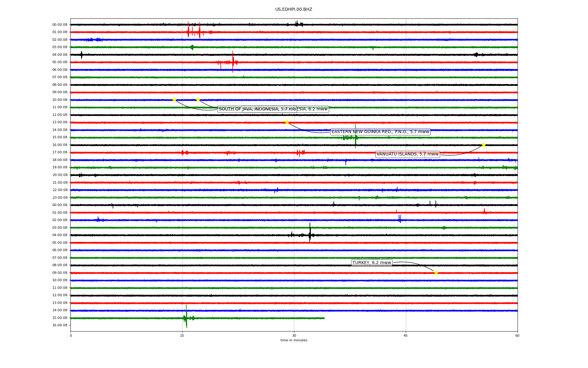Select the Vanuatu Islands event star
Screen dimensions: 588x368
[x=484, y=145]
